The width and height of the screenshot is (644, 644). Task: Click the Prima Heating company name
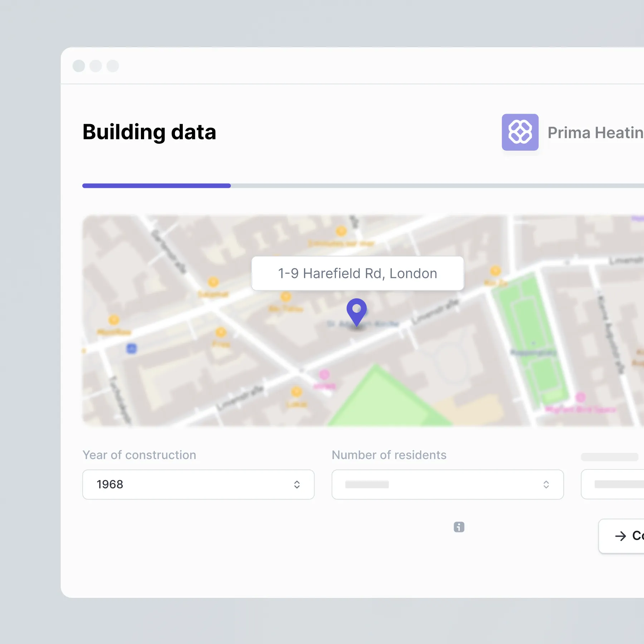tap(596, 132)
